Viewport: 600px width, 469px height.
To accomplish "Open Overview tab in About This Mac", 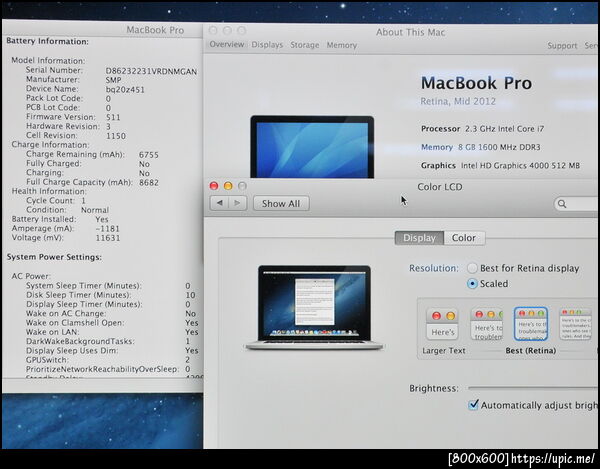I will coord(227,44).
